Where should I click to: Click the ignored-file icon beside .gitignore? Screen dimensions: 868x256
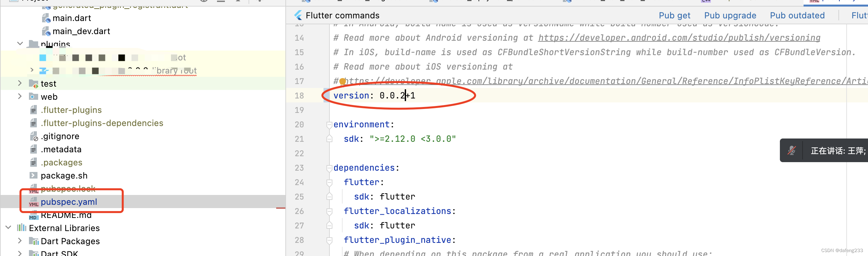click(x=33, y=136)
